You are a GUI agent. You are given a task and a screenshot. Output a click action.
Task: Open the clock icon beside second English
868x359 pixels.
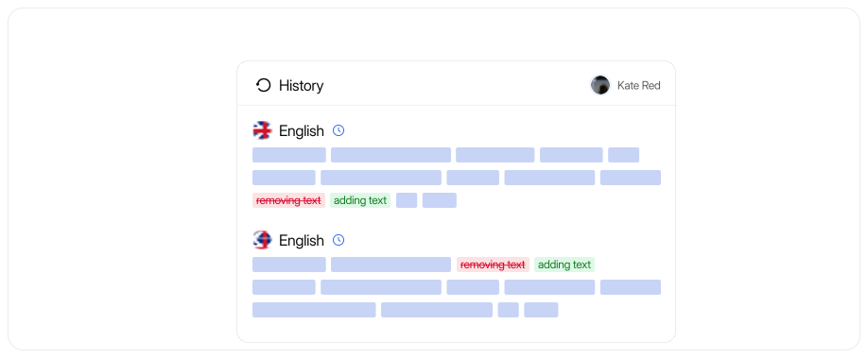pyautogui.click(x=339, y=240)
